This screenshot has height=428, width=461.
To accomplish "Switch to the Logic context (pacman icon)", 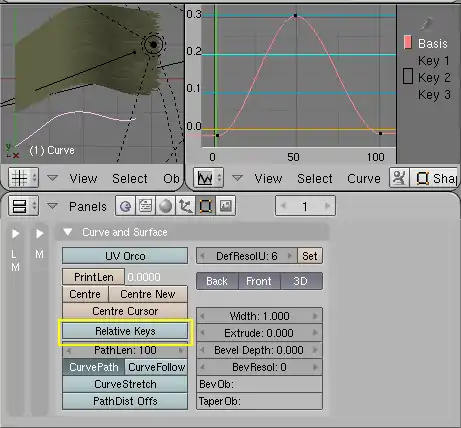I will coord(125,206).
